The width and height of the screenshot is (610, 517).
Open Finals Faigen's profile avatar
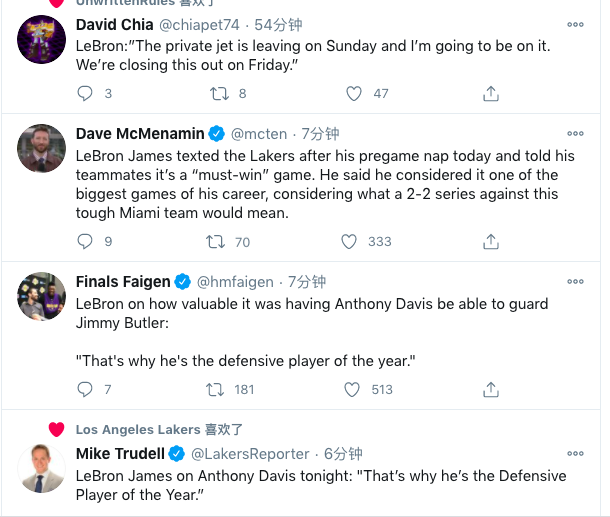coord(41,297)
